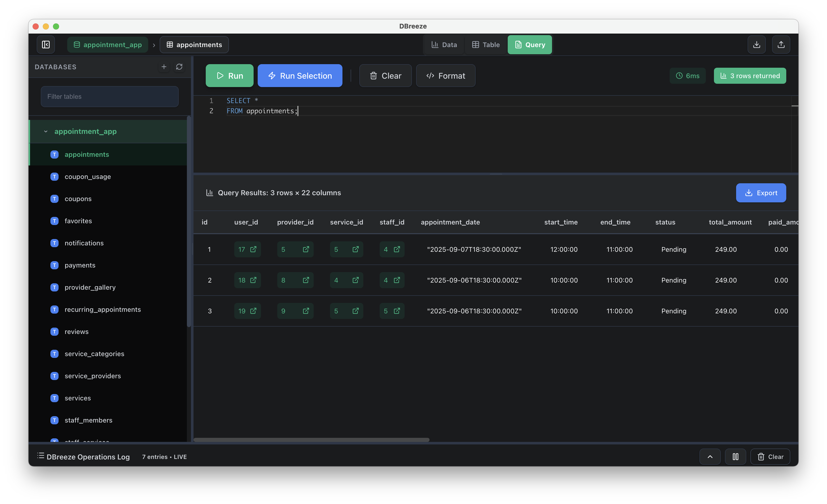Screen dimensions: 827x504
Task: Switch to the Data tab
Action: 444,45
